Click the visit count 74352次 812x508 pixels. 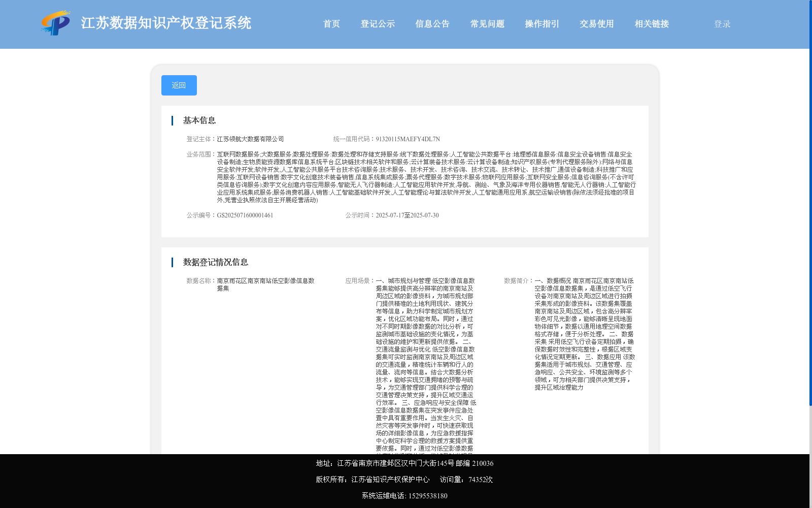[x=481, y=480]
